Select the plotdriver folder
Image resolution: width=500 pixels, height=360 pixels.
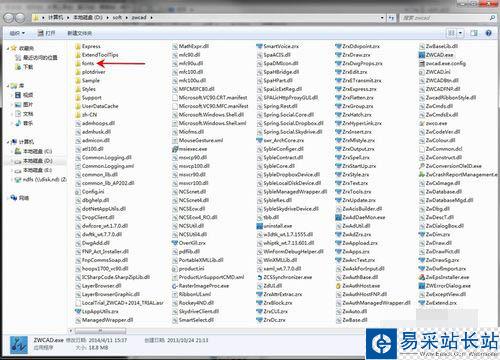[x=90, y=72]
